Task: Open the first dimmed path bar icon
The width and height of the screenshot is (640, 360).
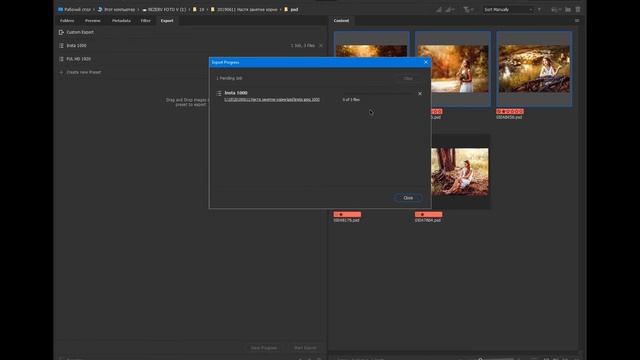Action: (439, 9)
